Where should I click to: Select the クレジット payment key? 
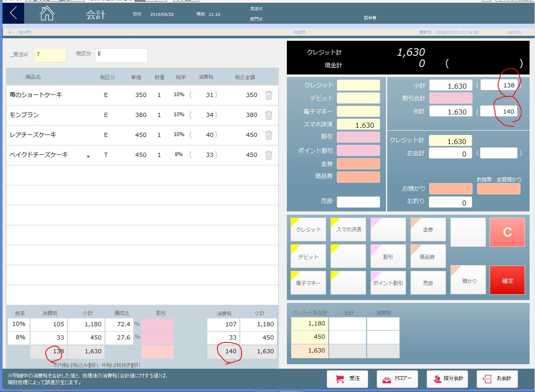308,229
